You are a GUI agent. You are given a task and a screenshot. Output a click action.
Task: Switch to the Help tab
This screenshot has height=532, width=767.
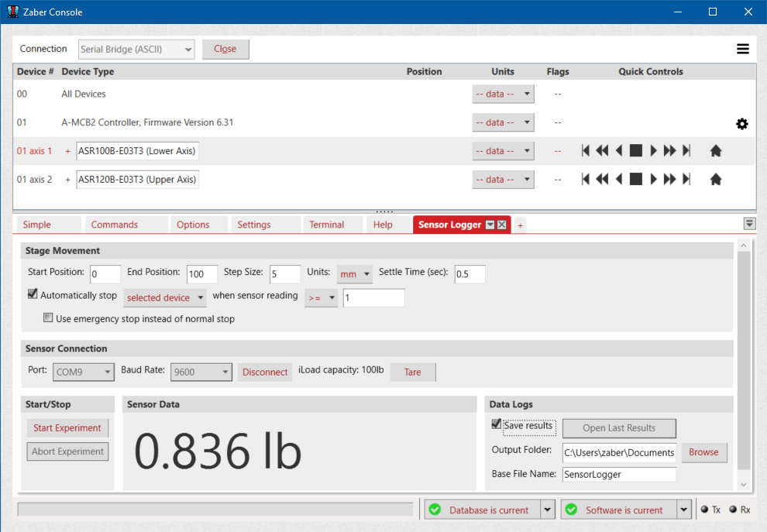(388, 225)
